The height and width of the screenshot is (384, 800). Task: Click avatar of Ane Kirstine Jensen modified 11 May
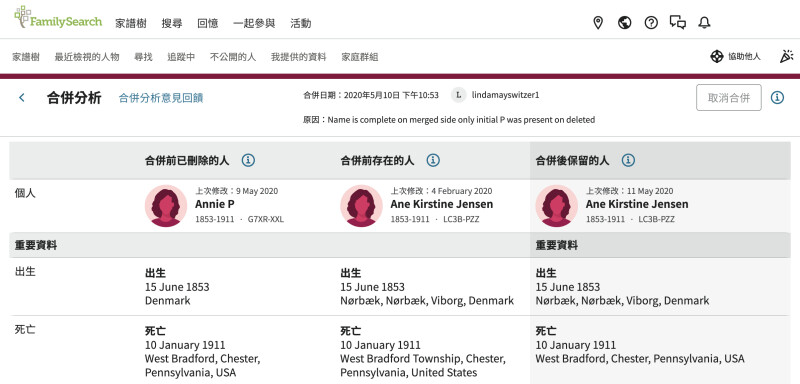click(x=556, y=206)
